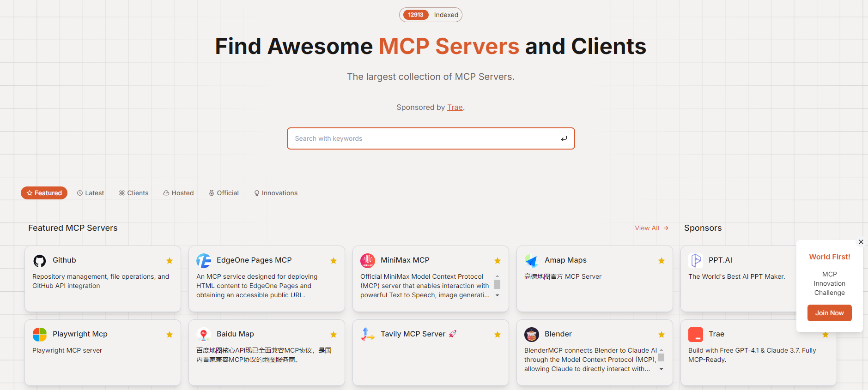Click the arrow beside View All
The height and width of the screenshot is (390, 868).
tap(666, 228)
